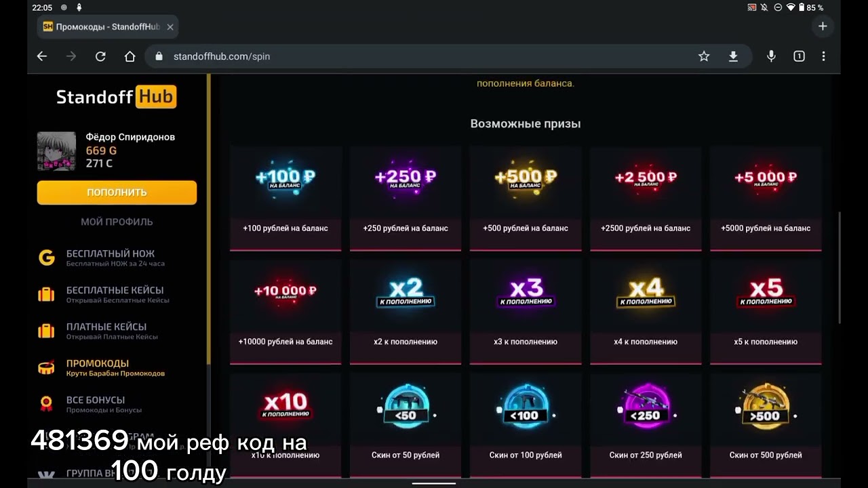Screen dimensions: 868x488
Task: Click the case icon beside ПЛАТНЫЕ КЕЙСЫ
Action: point(46,331)
